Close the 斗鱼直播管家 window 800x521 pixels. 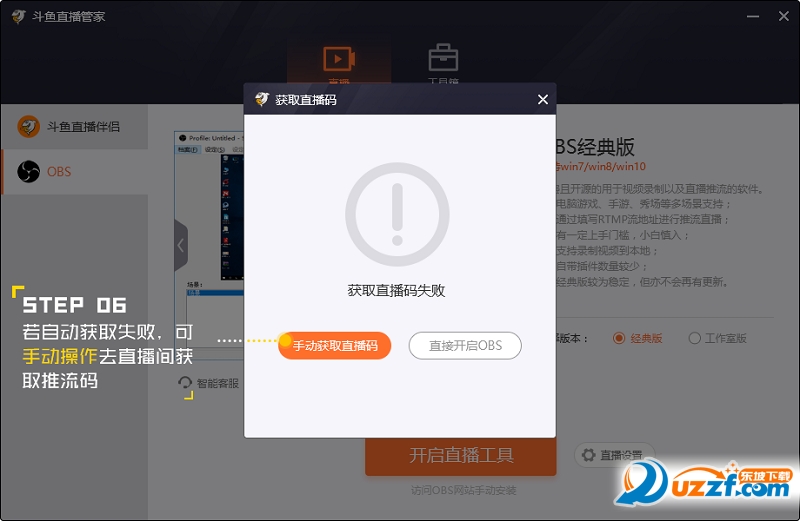pos(784,16)
